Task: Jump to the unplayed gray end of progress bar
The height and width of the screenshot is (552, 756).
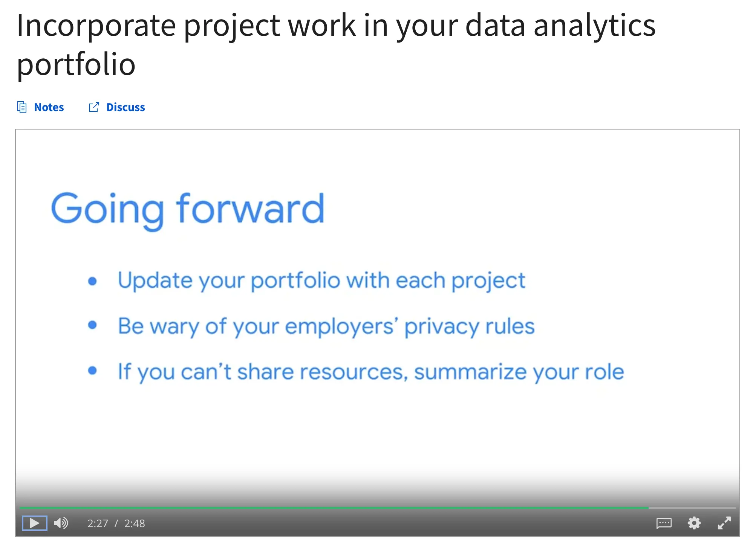Action: 692,508
